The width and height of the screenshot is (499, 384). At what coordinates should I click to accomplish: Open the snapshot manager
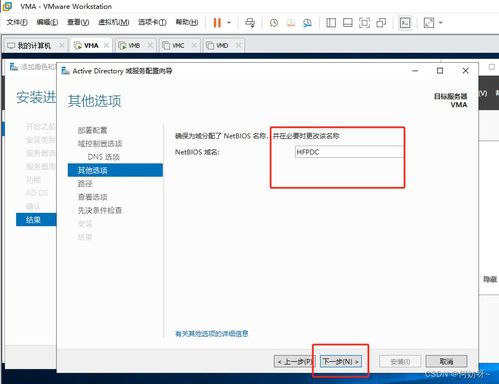click(x=307, y=23)
